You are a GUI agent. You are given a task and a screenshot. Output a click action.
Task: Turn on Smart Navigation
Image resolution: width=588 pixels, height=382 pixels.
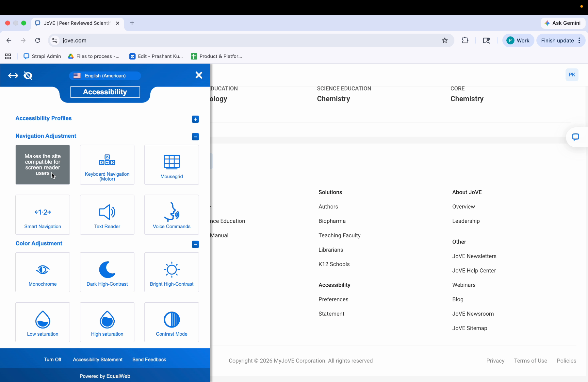coord(43,215)
